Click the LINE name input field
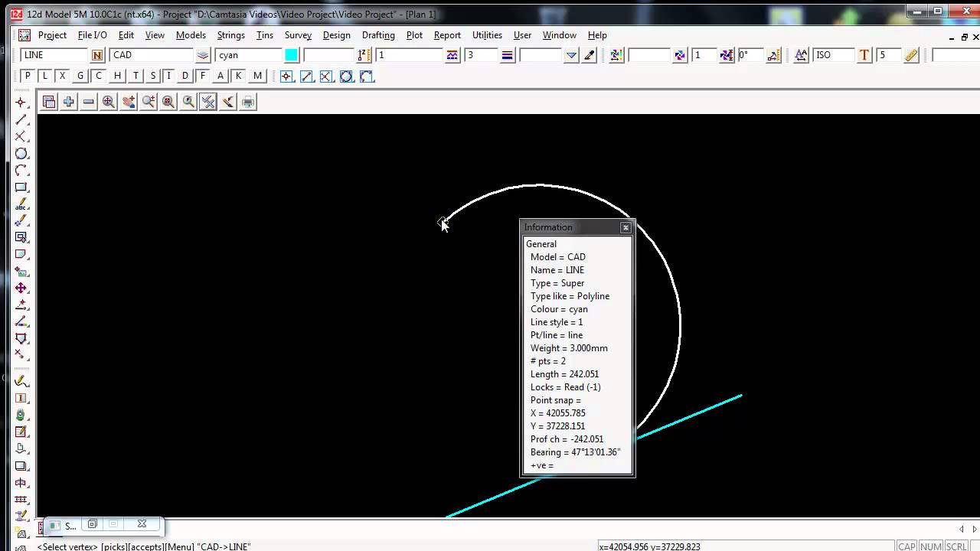The width and height of the screenshot is (980, 551). pos(55,55)
